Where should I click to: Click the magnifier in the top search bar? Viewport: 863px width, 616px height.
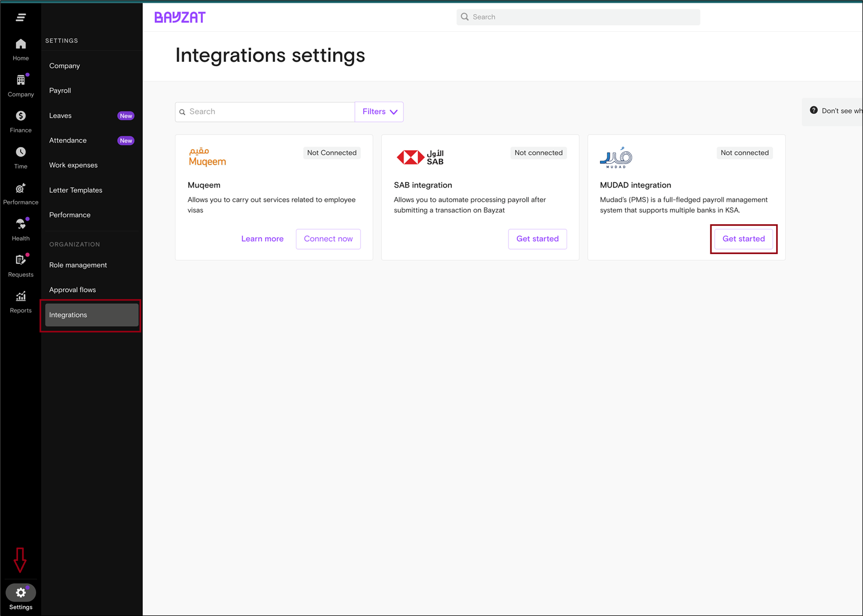click(465, 17)
